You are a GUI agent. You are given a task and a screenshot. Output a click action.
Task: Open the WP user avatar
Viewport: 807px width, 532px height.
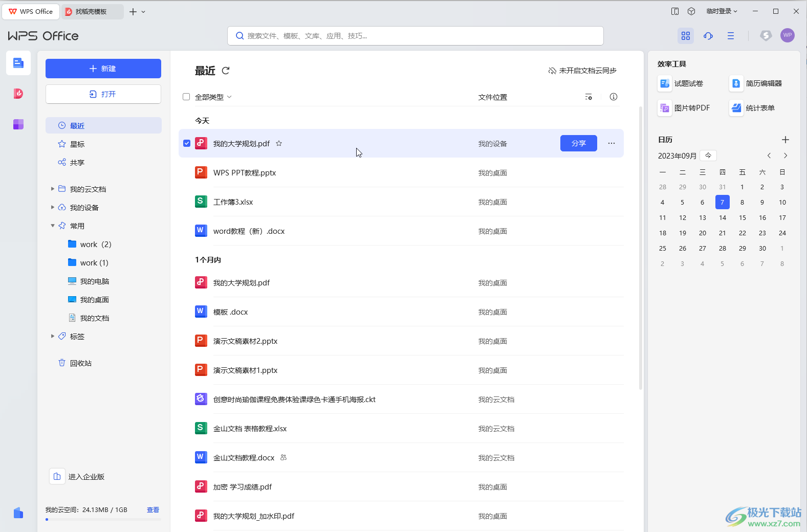[788, 35]
